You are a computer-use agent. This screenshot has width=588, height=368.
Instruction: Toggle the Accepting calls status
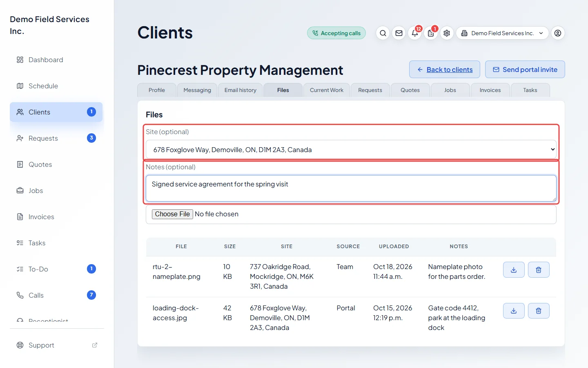(336, 33)
